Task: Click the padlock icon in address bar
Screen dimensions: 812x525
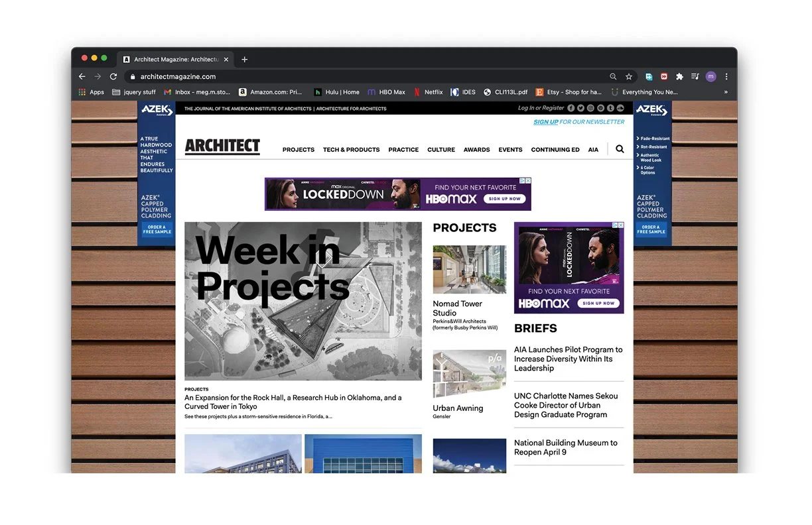Action: 133,77
